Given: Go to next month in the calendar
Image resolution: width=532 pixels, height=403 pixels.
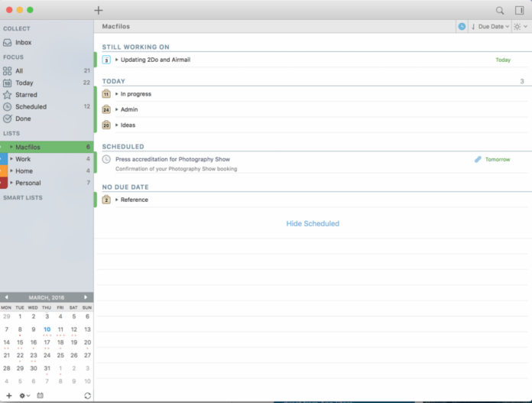Looking at the screenshot, I should pos(86,297).
